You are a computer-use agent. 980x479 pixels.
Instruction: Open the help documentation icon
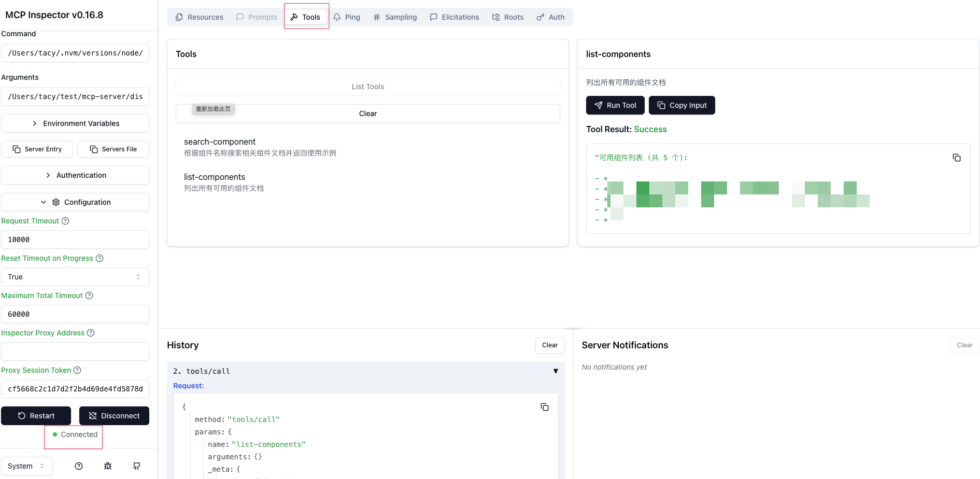(x=79, y=466)
